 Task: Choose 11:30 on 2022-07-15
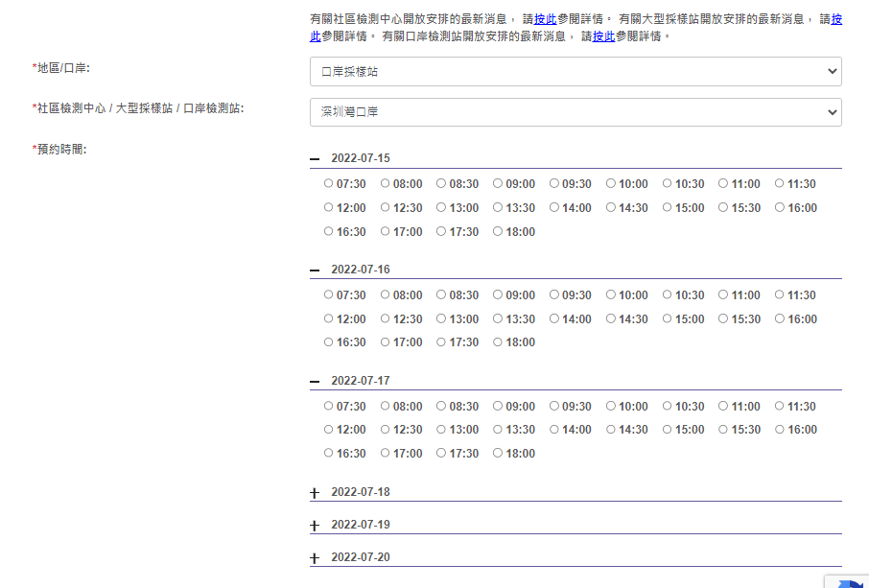point(779,183)
